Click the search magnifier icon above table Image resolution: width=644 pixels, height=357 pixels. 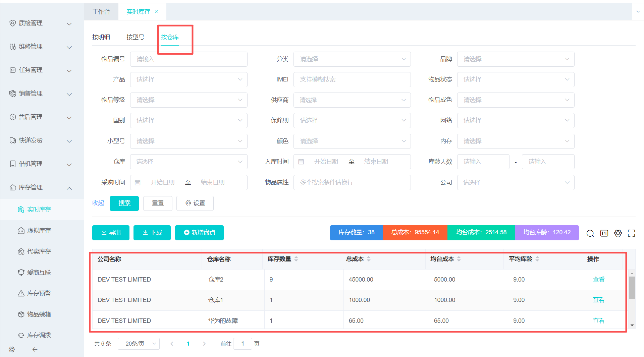click(590, 233)
